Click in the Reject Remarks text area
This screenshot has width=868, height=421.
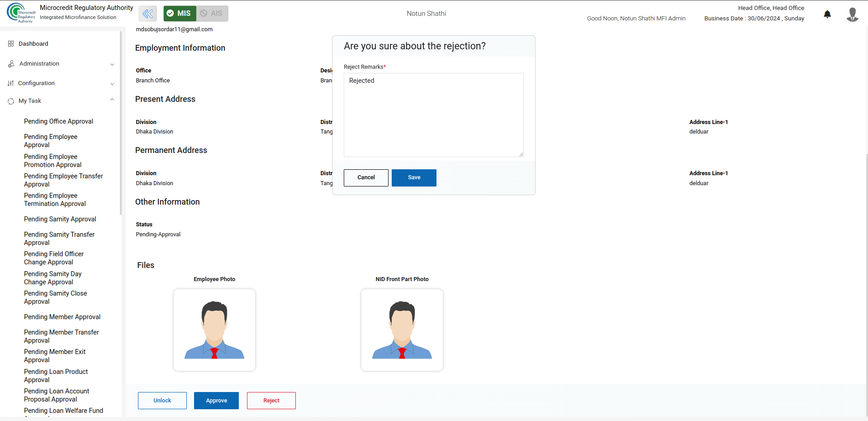[433, 115]
